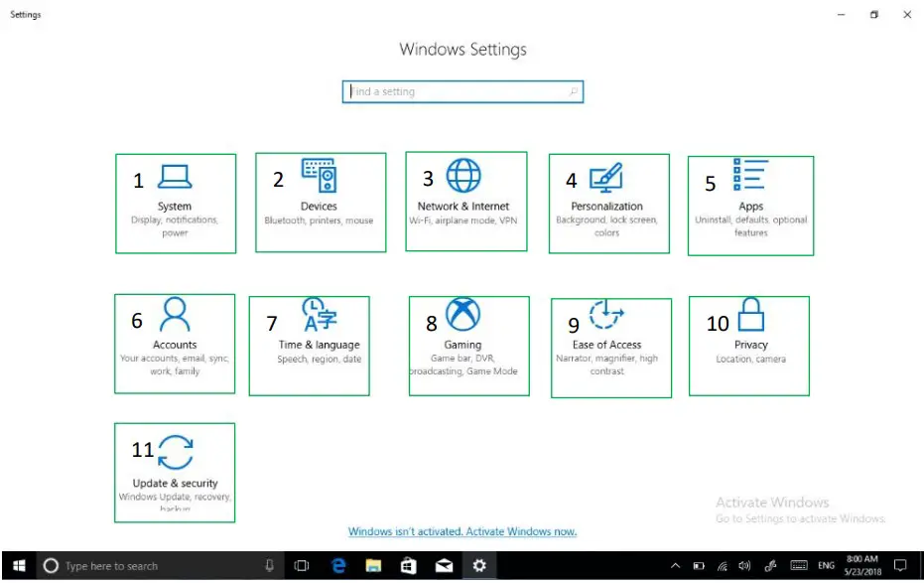Launch Microsoft Edge from the taskbar

click(x=336, y=565)
